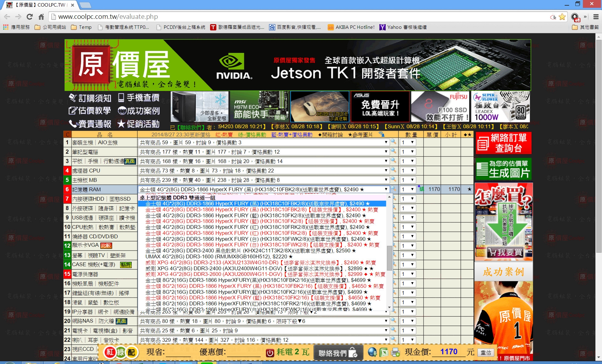Open the 平板 手機 product dropdown
Viewport: 602px width, 364px height.
click(x=264, y=161)
